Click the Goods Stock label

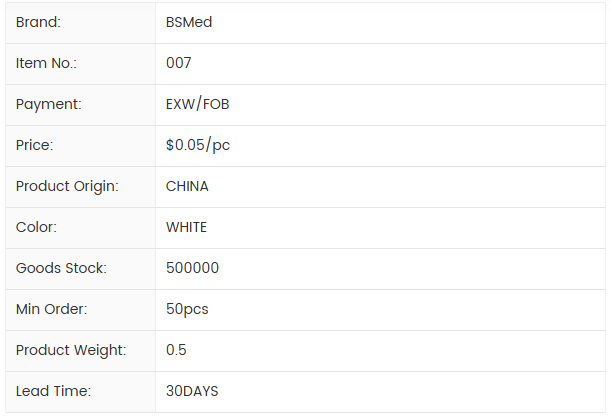61,268
